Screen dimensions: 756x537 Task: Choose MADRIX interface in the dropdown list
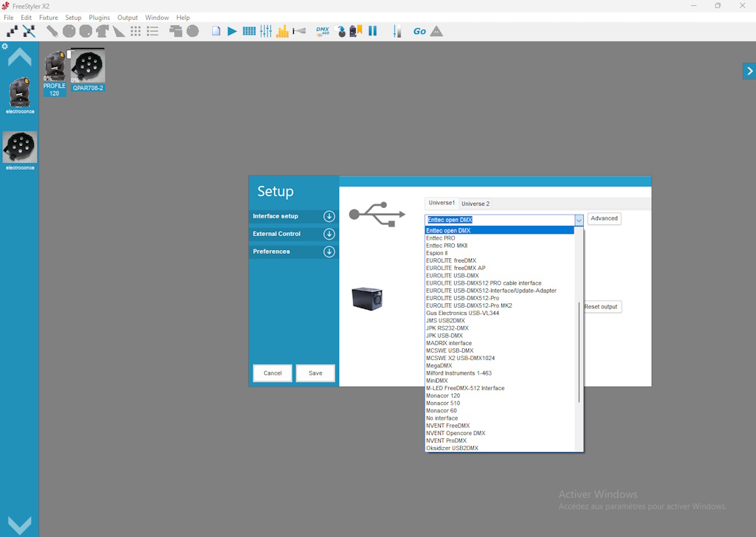coord(449,343)
